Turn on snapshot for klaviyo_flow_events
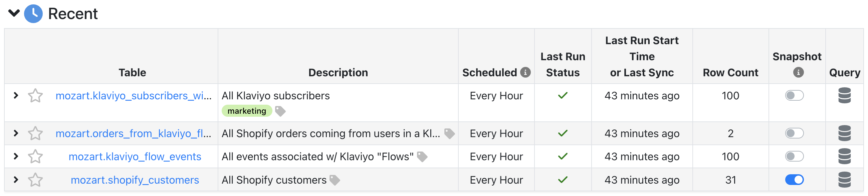868x196 pixels. tap(794, 156)
